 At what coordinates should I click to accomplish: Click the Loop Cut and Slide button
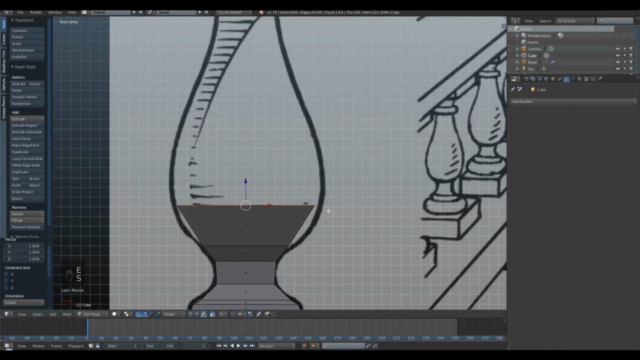27,158
